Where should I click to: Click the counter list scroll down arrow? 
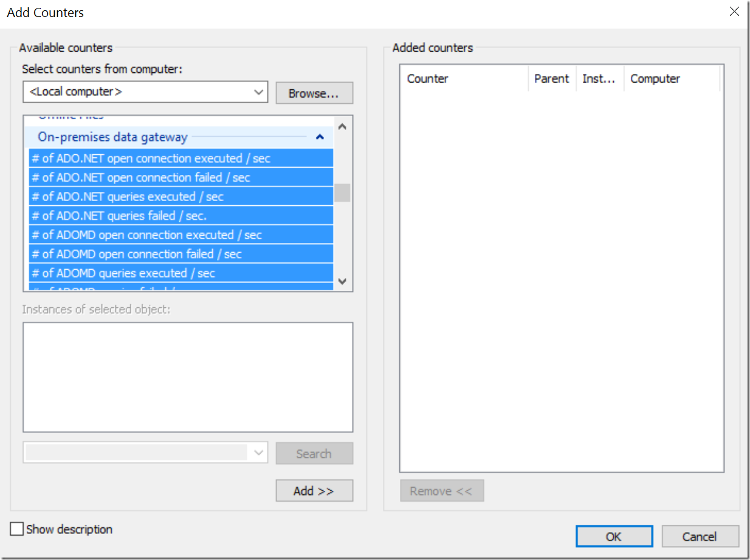342,281
